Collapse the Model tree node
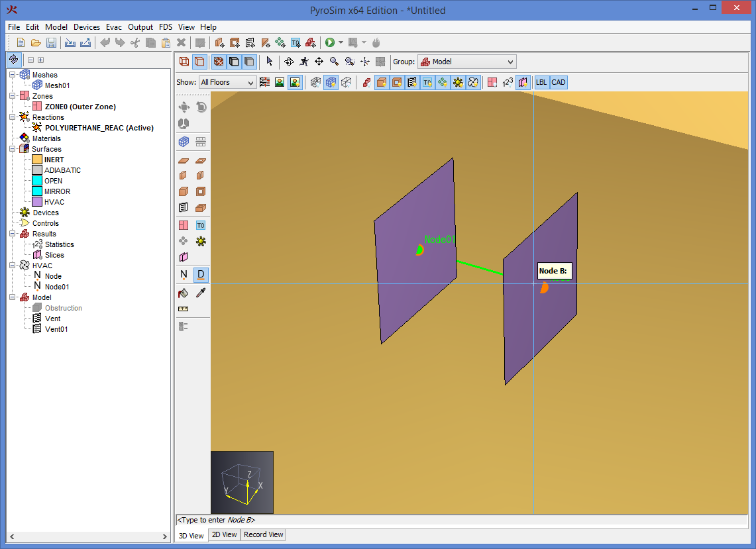 click(12, 297)
